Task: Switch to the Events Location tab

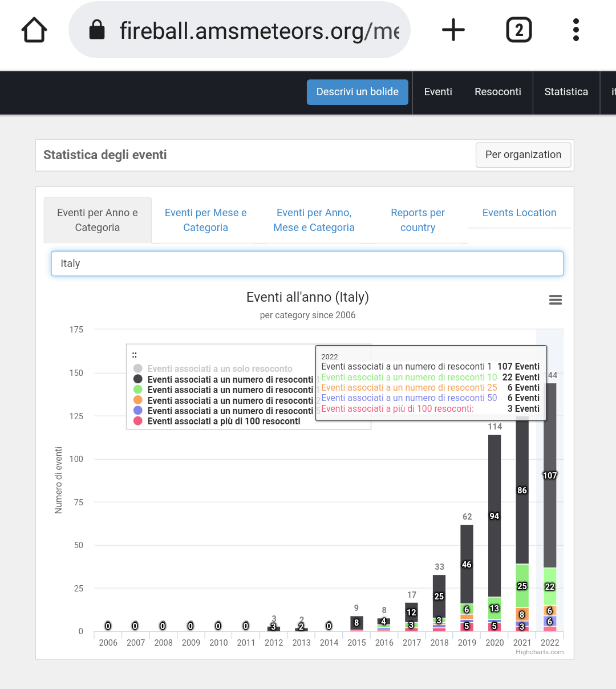Action: [x=519, y=213]
